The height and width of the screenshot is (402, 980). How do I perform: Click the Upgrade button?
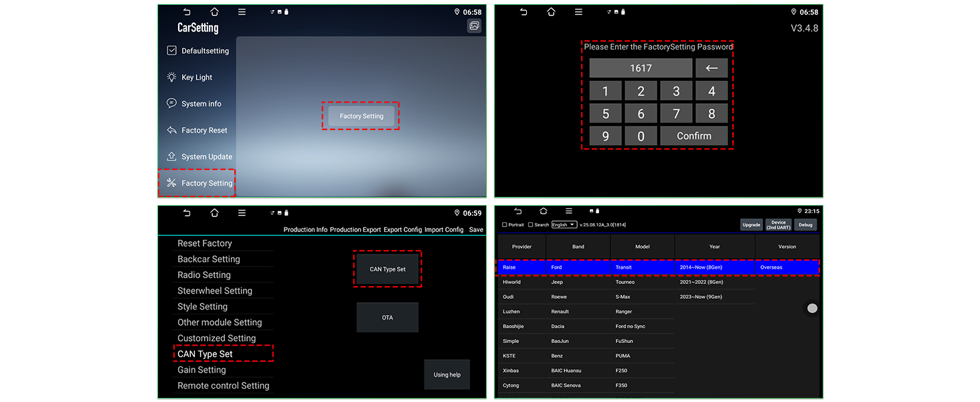(x=751, y=225)
